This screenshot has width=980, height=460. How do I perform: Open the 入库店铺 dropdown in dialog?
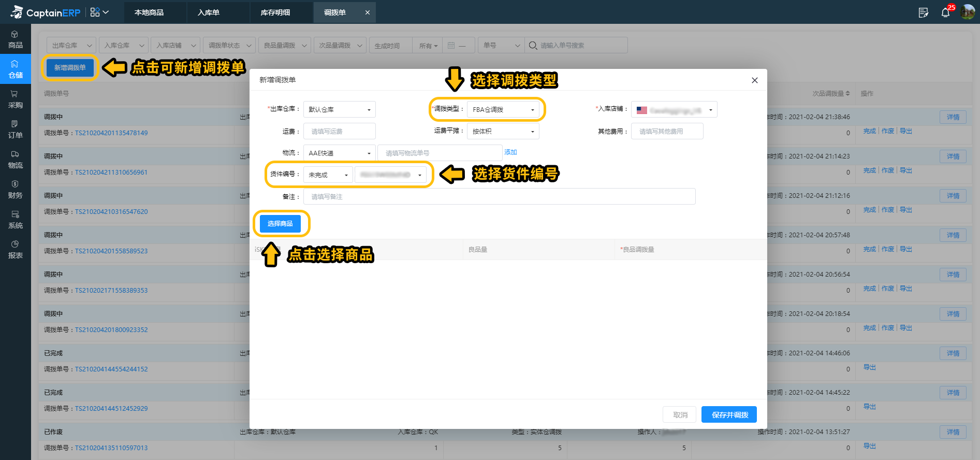pyautogui.click(x=674, y=109)
